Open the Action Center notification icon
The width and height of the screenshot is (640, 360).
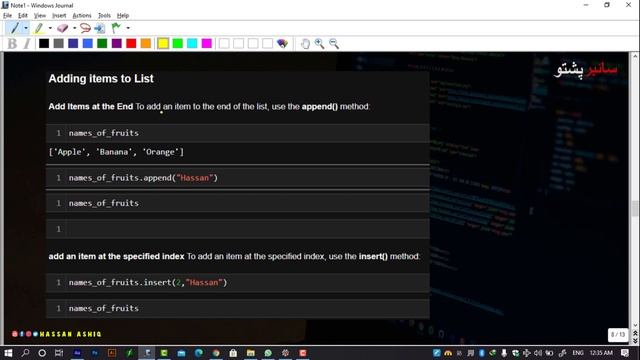point(625,353)
